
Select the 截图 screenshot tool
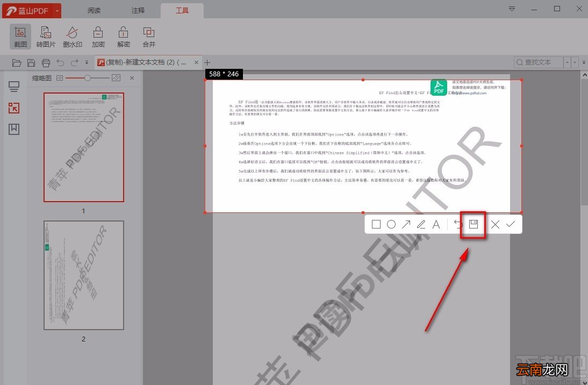coord(20,37)
